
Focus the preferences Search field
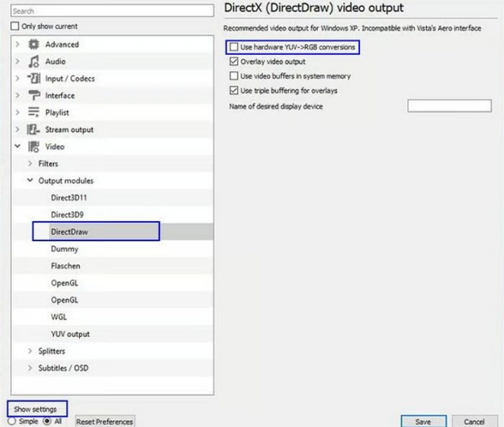112,11
